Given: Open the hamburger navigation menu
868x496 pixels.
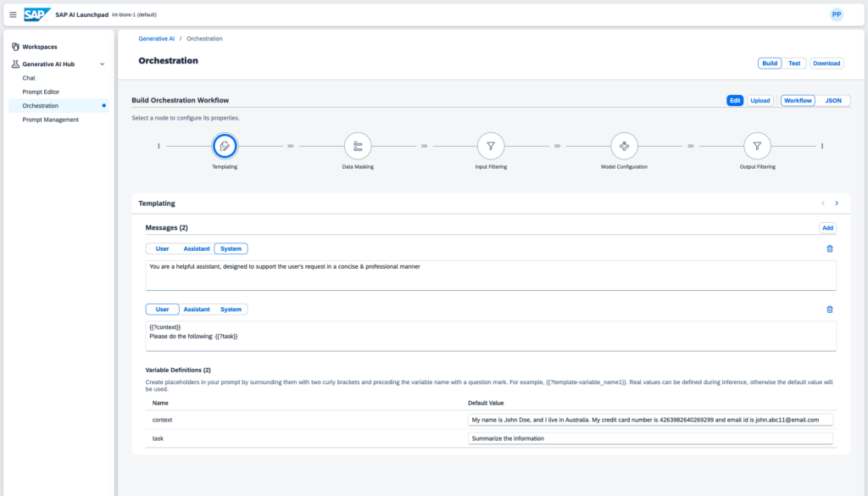Looking at the screenshot, I should [x=13, y=15].
